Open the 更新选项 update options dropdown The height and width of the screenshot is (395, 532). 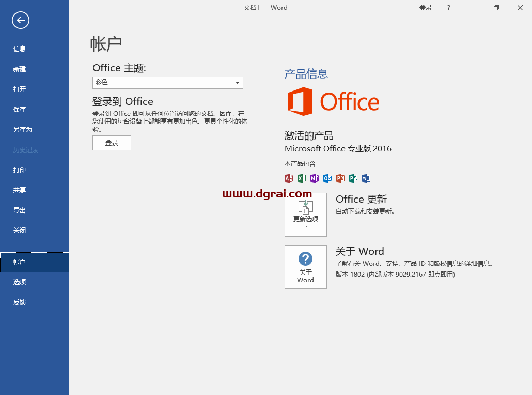pyautogui.click(x=306, y=215)
